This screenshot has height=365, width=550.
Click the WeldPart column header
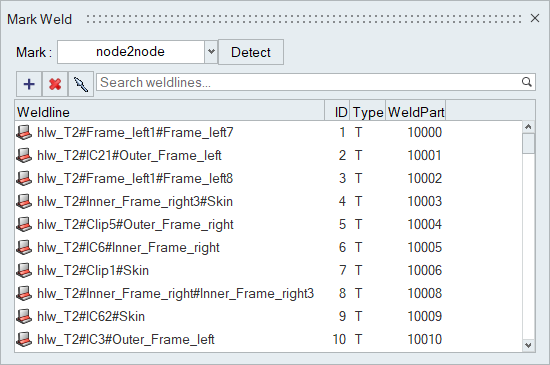tap(416, 112)
